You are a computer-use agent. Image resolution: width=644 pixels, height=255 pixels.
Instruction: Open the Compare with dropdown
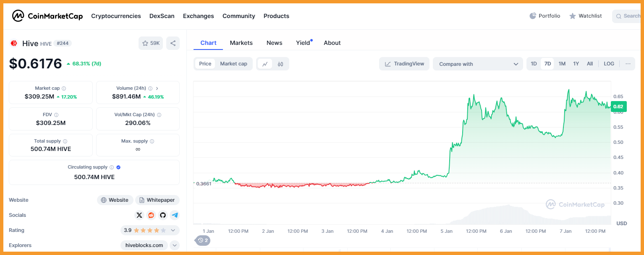(x=478, y=64)
